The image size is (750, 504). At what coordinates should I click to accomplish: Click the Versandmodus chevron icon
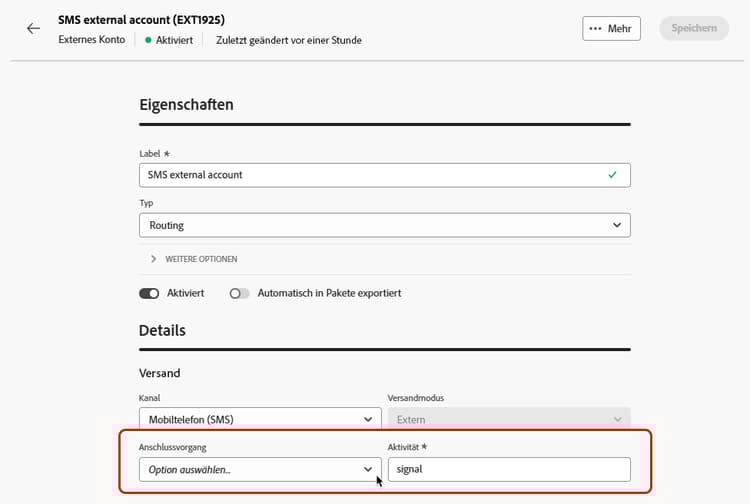point(616,420)
